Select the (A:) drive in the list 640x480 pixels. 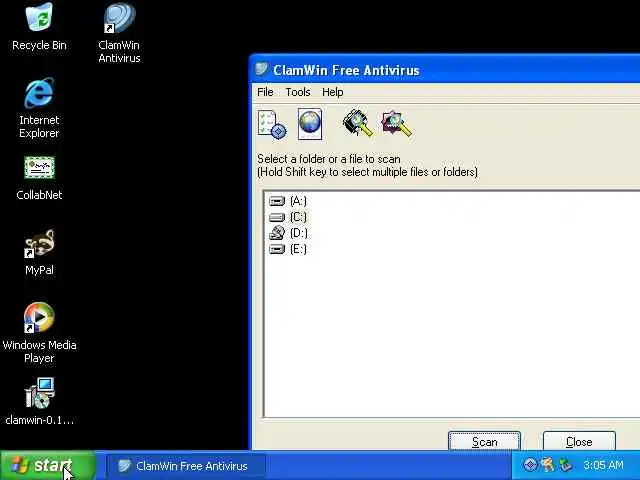coord(288,201)
